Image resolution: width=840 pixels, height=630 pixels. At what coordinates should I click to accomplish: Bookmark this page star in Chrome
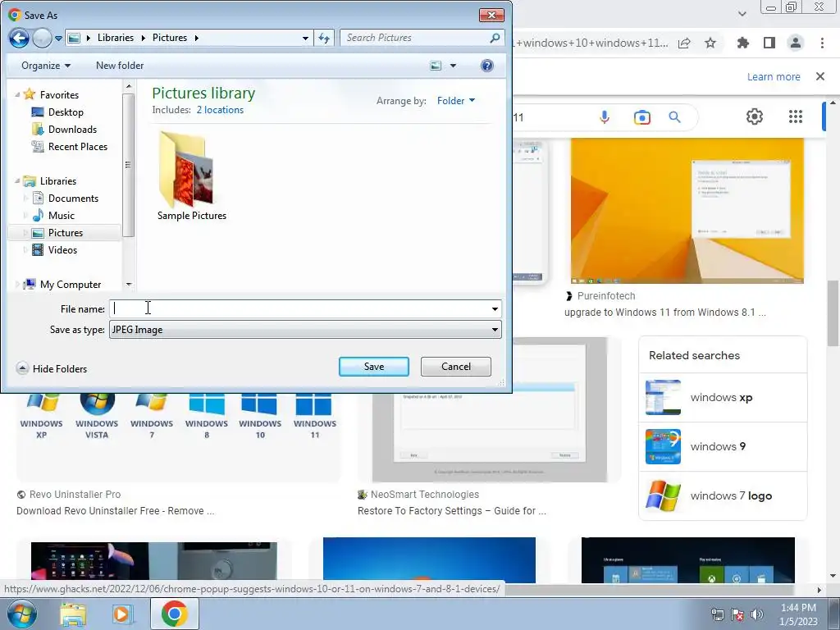(x=710, y=43)
